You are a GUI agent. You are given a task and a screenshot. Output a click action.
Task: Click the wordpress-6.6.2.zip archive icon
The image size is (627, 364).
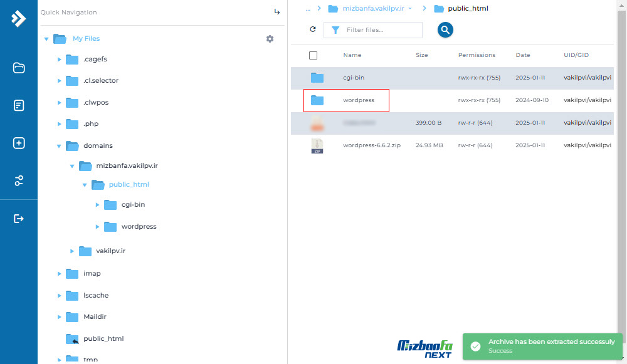click(317, 146)
